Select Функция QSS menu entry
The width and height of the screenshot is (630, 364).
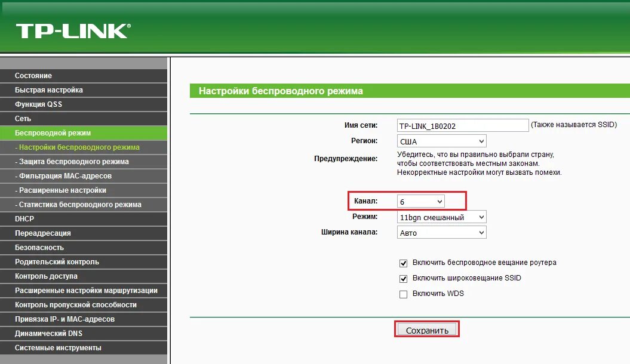coord(84,104)
